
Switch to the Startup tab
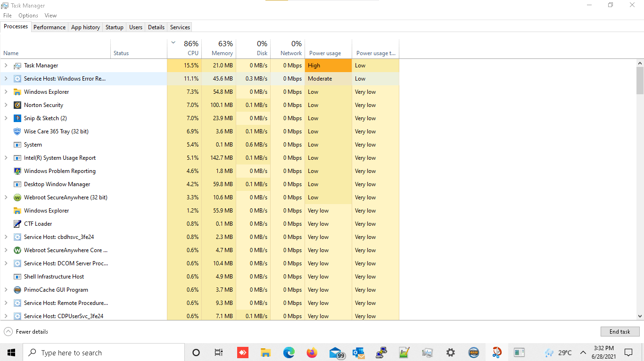point(114,27)
